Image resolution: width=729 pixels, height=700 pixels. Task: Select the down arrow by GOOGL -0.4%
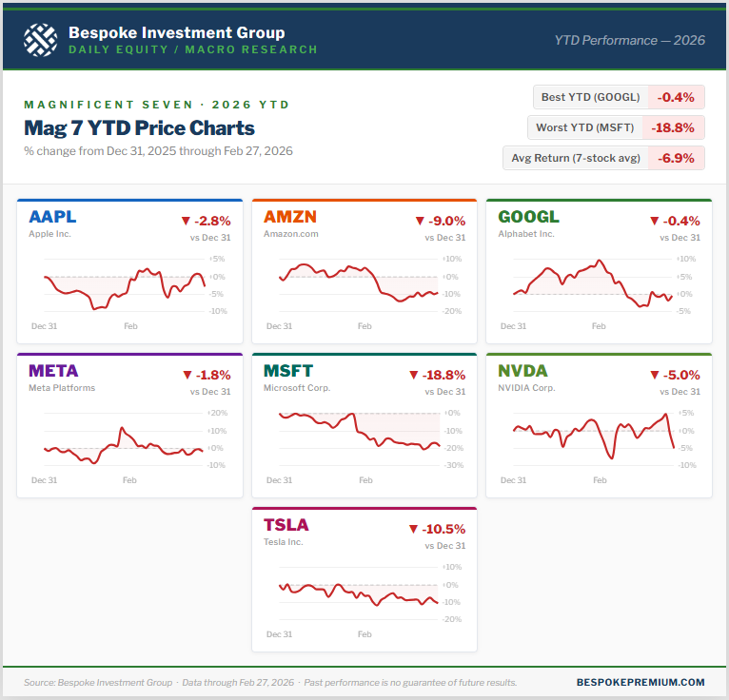point(655,221)
